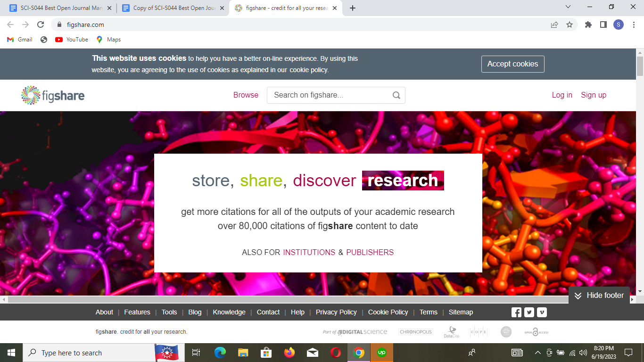Open the DataCite partner logo
The height and width of the screenshot is (362, 644).
pos(452,331)
